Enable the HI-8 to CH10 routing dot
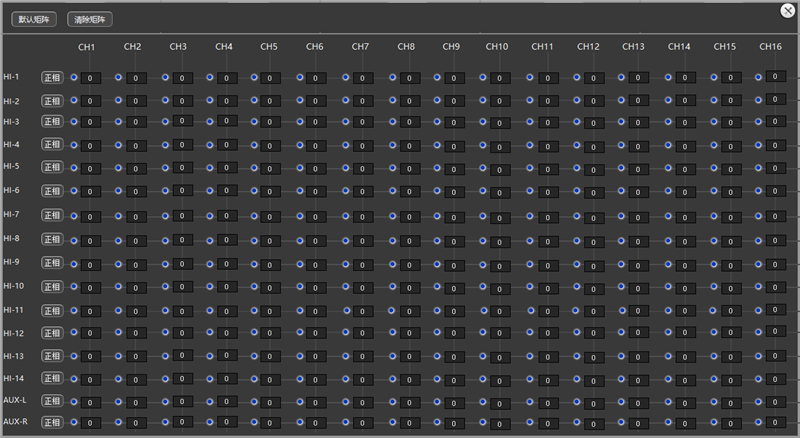This screenshot has height=438, width=800. (x=483, y=239)
